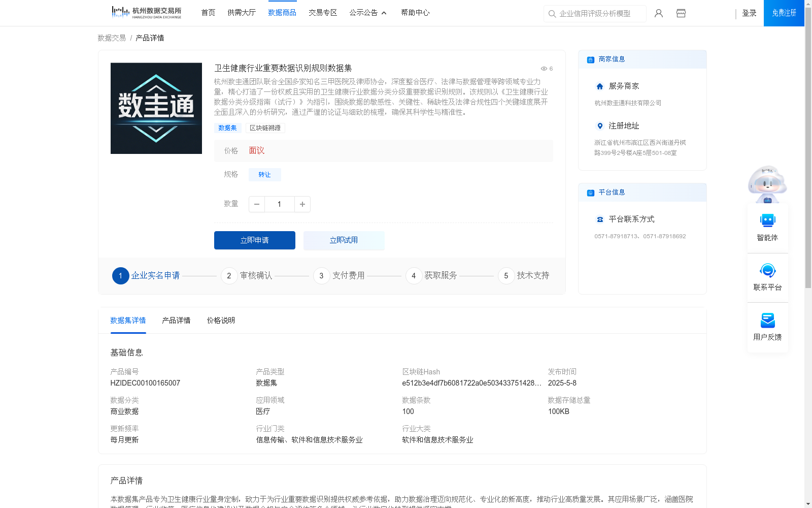Click the blockchain hash value e512b3e4df7b...
This screenshot has height=508, width=812.
[x=472, y=383]
